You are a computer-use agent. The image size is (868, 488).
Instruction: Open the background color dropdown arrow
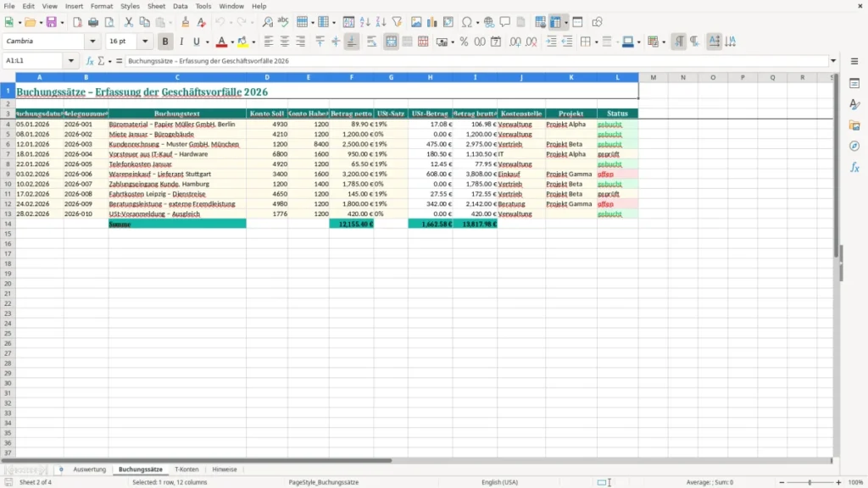click(253, 42)
